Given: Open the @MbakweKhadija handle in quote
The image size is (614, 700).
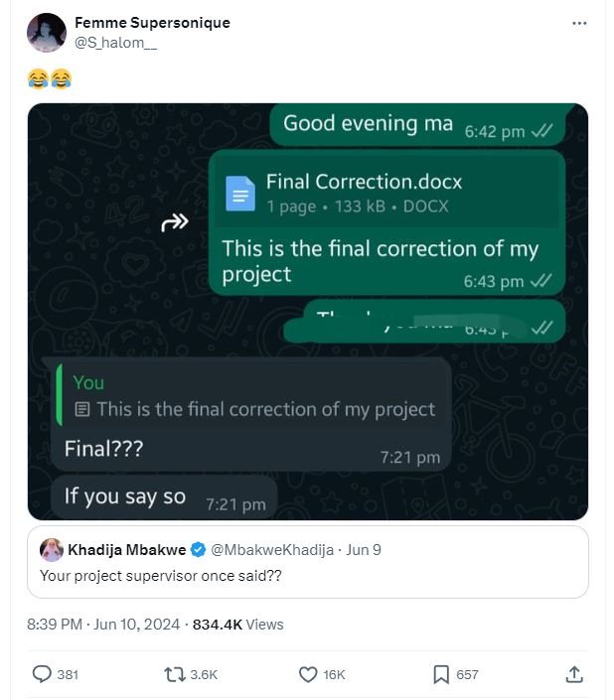Looking at the screenshot, I should (272, 550).
